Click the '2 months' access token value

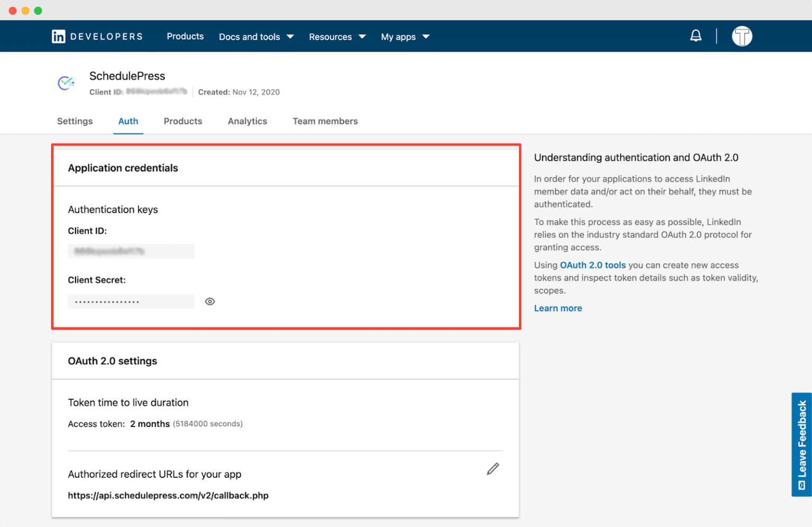point(150,424)
